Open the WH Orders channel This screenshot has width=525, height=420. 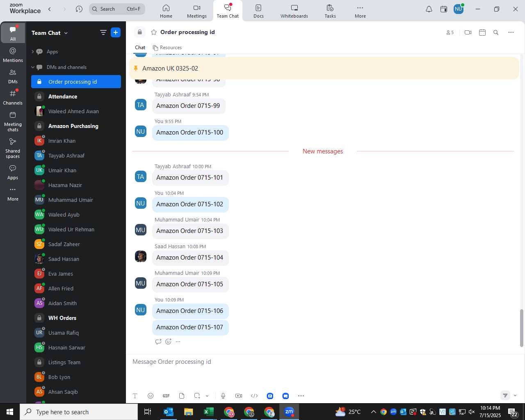click(76, 318)
